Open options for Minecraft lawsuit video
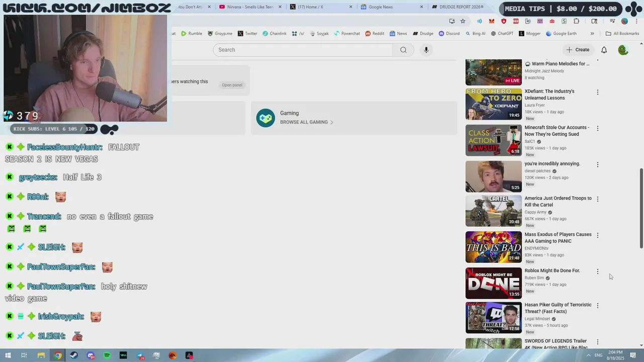 (597, 129)
